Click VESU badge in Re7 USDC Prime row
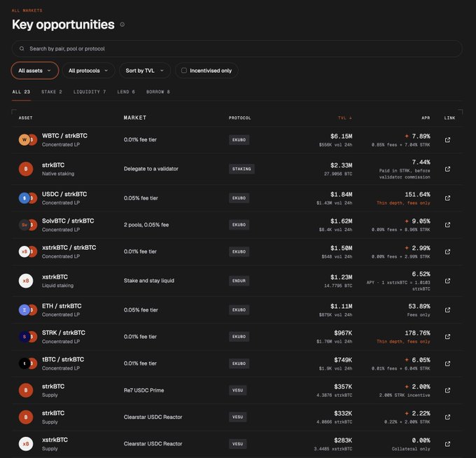This screenshot has width=476, height=458. coord(238,390)
